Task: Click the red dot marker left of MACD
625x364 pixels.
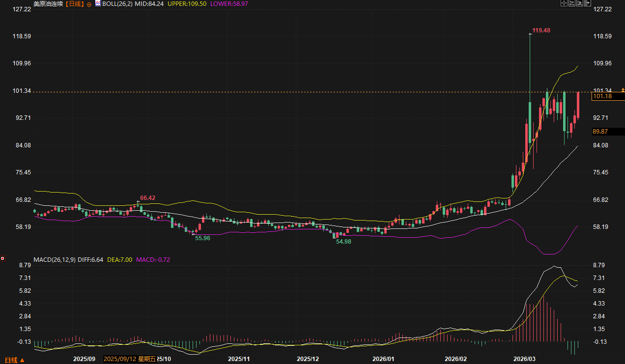Action: [x=2, y=258]
